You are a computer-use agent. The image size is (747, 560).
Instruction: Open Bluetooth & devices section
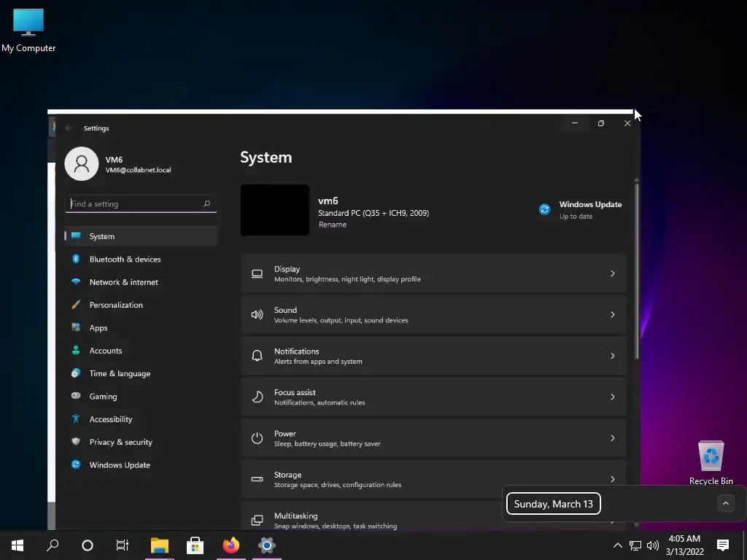pyautogui.click(x=141, y=259)
